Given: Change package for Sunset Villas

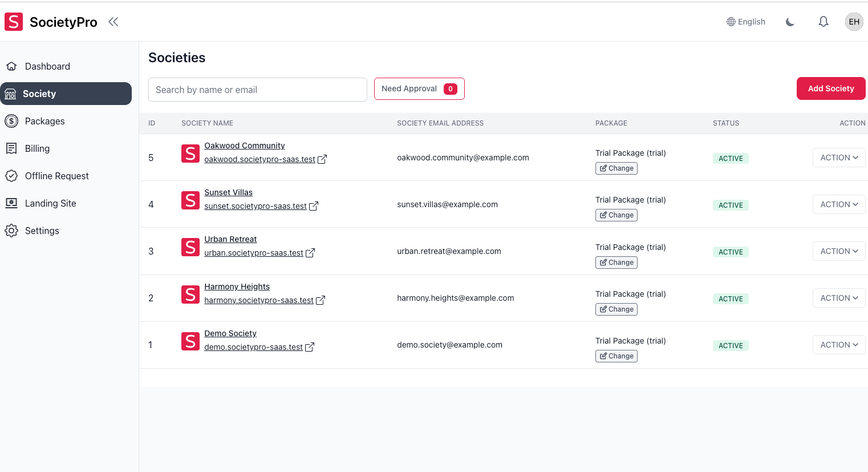Looking at the screenshot, I should [x=616, y=215].
